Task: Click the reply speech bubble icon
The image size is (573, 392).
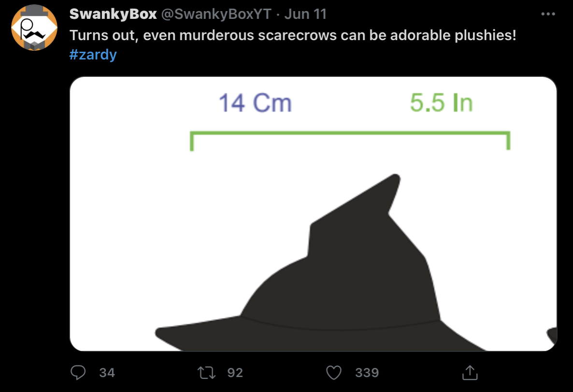Action: click(x=78, y=373)
